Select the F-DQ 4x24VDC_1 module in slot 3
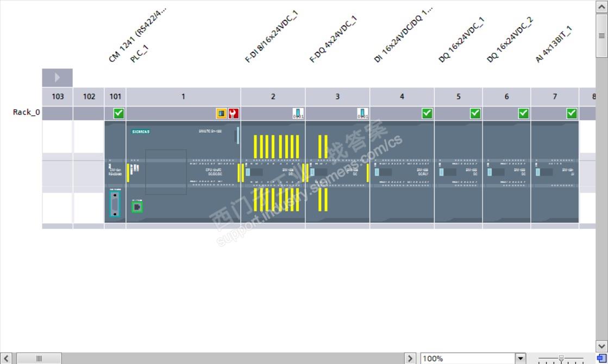608x364 pixels. pyautogui.click(x=337, y=172)
